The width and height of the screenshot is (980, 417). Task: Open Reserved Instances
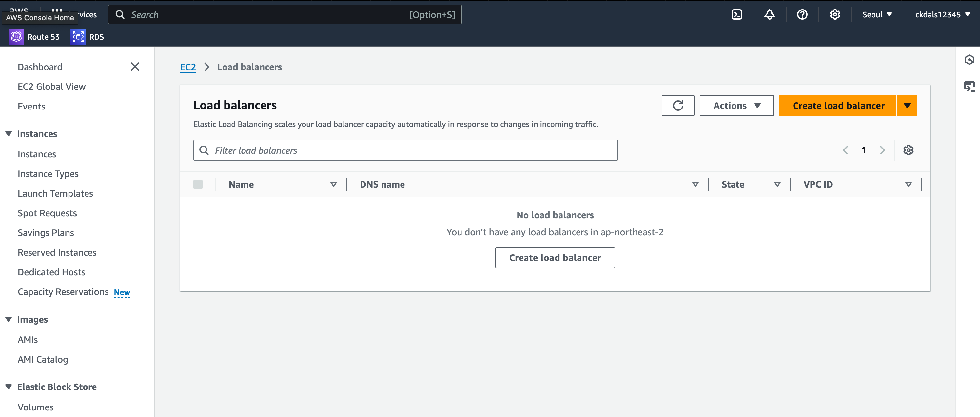click(x=57, y=252)
